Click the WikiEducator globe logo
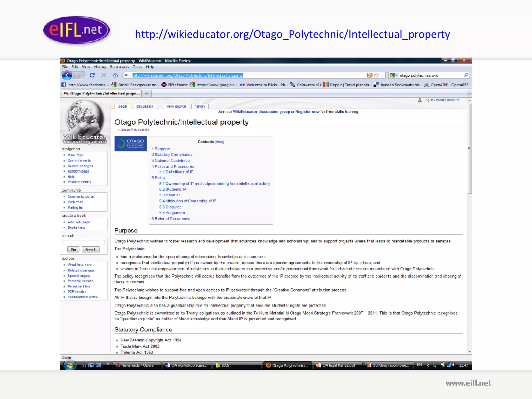Viewport: 532px width, 399px height. tap(85, 122)
